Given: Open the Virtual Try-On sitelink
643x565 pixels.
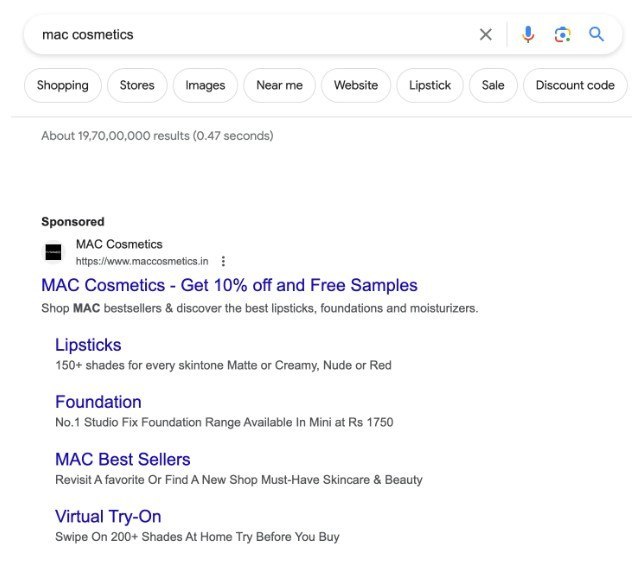Looking at the screenshot, I should point(108,517).
